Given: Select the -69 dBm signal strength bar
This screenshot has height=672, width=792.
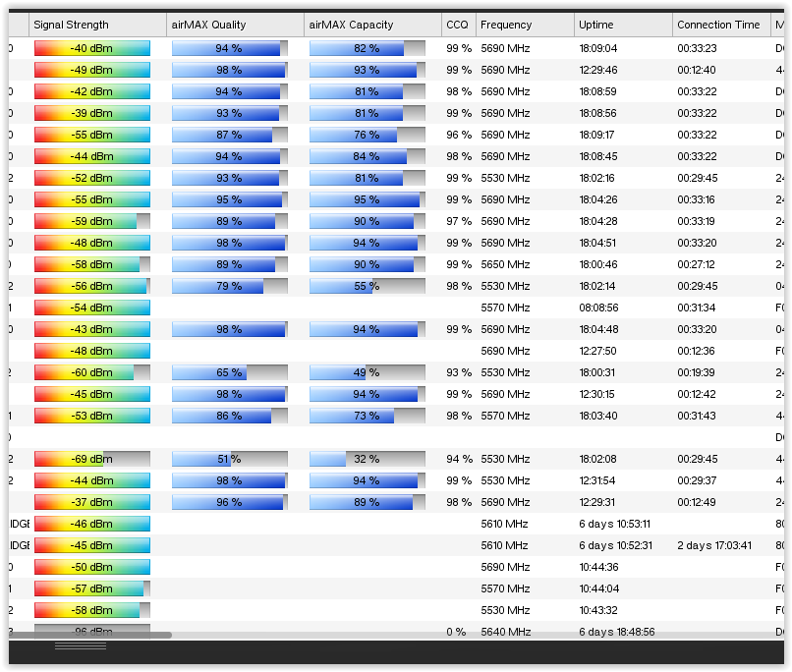Looking at the screenshot, I should click(x=92, y=459).
